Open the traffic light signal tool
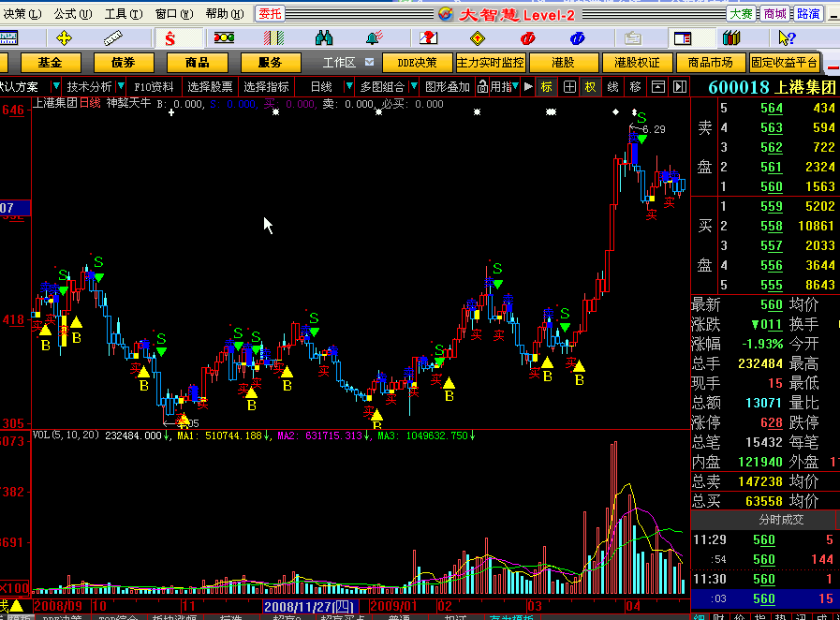 pos(224,37)
